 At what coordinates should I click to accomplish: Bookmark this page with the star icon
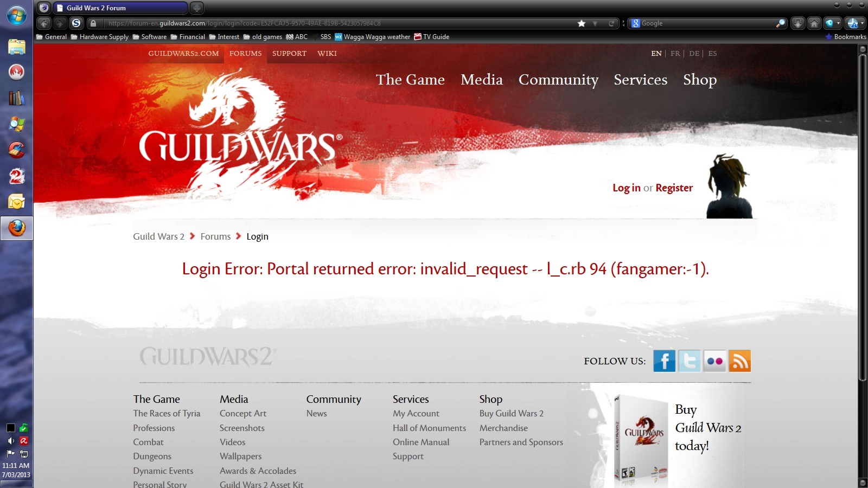coord(582,23)
